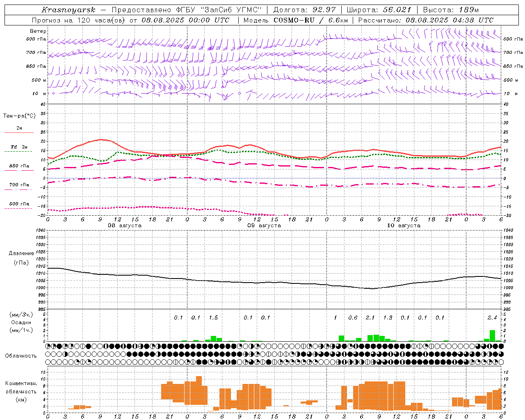Click the right '700 гПа' wind level label
This screenshot has width=525, height=420.
(x=513, y=52)
